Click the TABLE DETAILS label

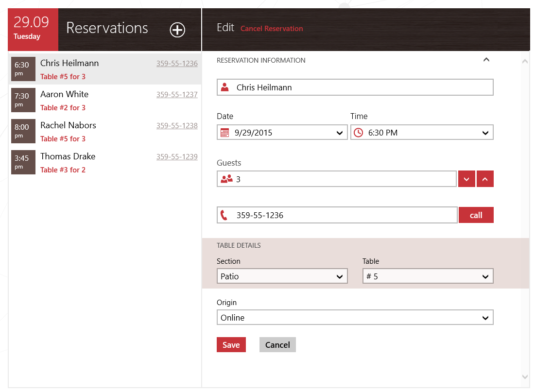(x=239, y=245)
